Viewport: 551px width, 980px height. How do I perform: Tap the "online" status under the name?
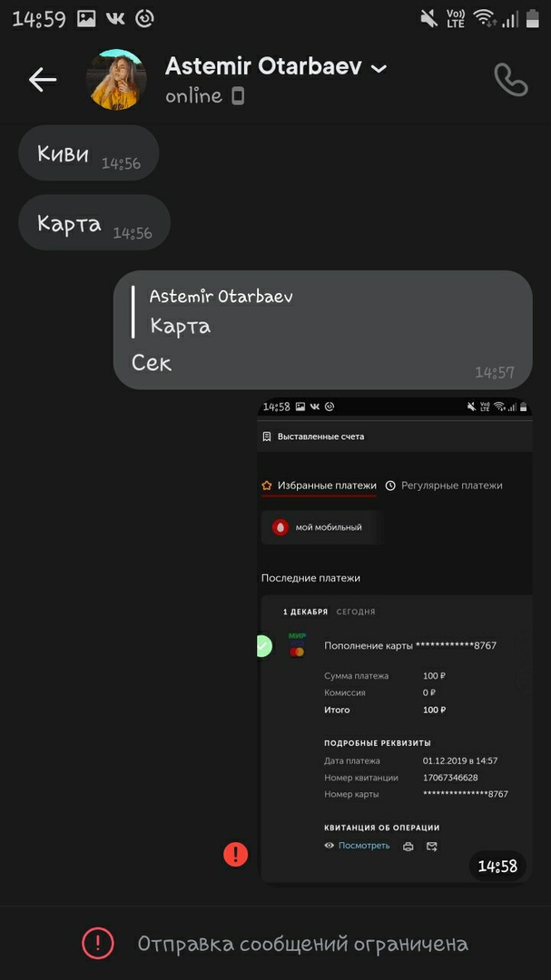[193, 95]
